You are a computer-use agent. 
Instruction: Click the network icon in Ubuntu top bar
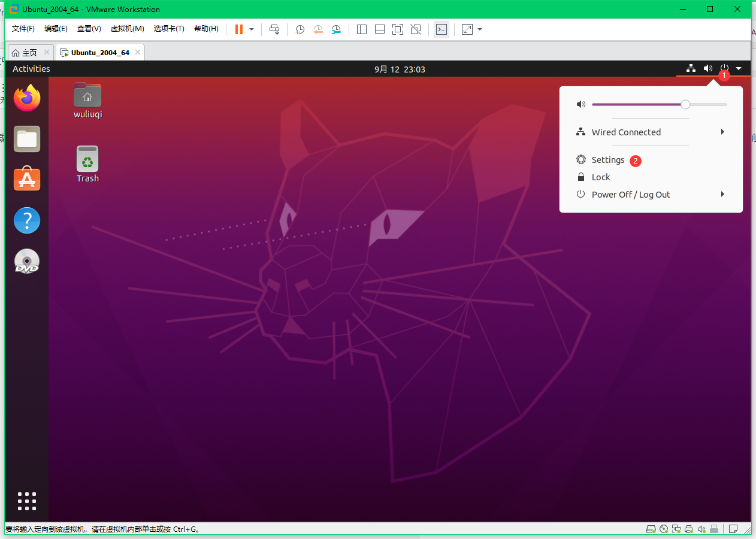tap(691, 69)
